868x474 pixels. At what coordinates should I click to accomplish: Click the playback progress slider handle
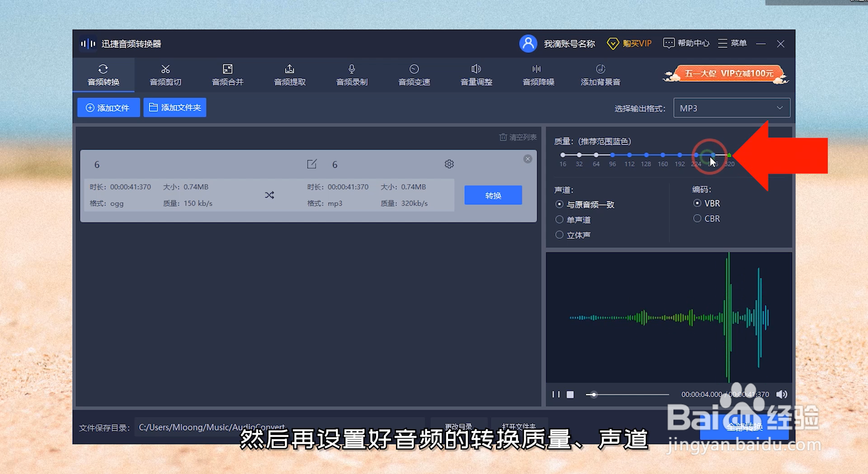coord(594,394)
